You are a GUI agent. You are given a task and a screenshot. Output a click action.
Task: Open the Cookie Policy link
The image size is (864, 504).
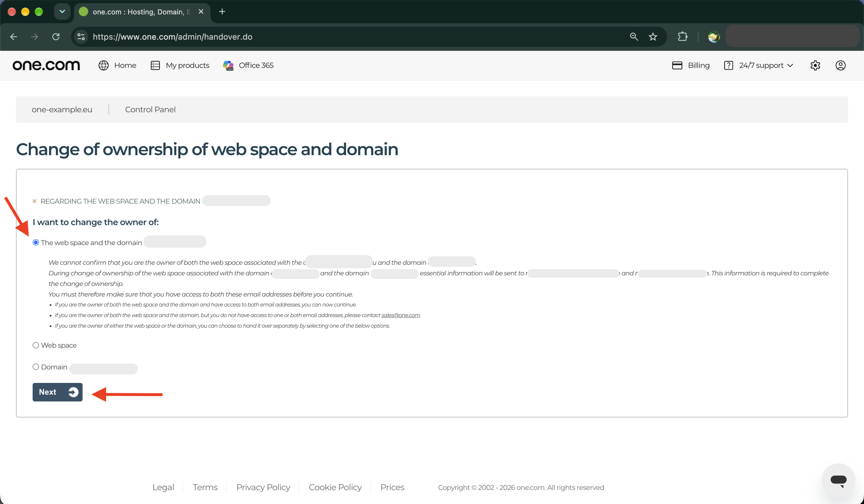(x=335, y=487)
